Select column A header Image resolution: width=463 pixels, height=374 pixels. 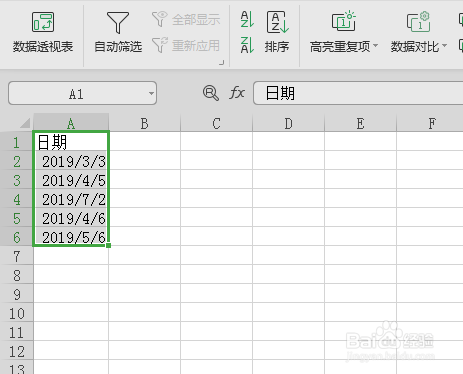coord(71,123)
